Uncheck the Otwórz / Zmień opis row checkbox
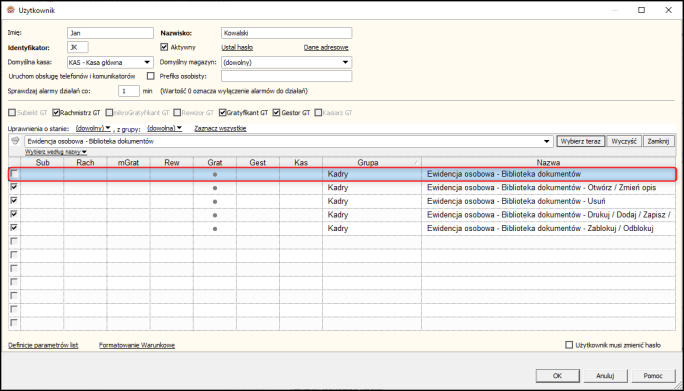The image size is (684, 391). point(14,188)
